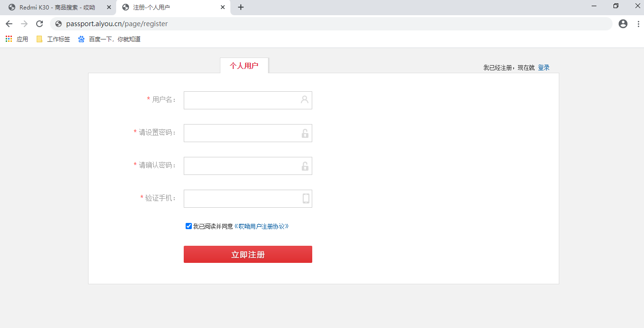This screenshot has width=644, height=328.
Task: Click the user icon in the username field
Action: pyautogui.click(x=305, y=100)
